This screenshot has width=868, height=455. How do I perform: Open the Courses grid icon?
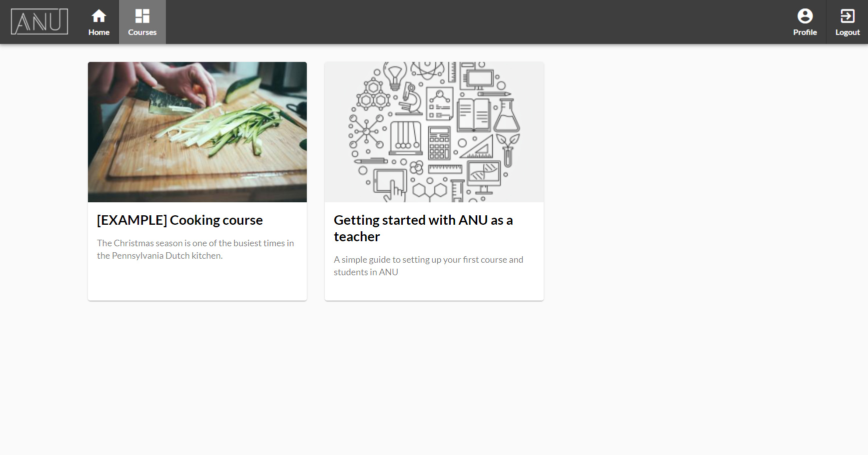[x=142, y=16]
